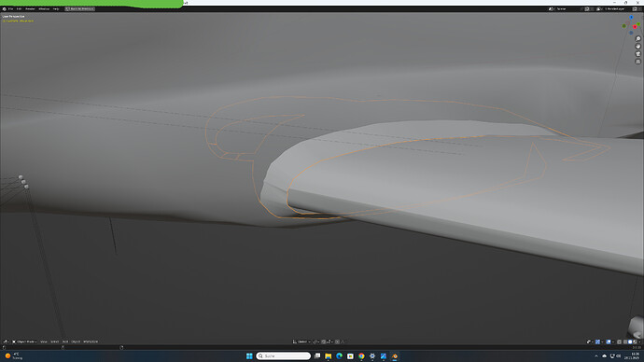Open the Edit menu in top bar

click(19, 8)
